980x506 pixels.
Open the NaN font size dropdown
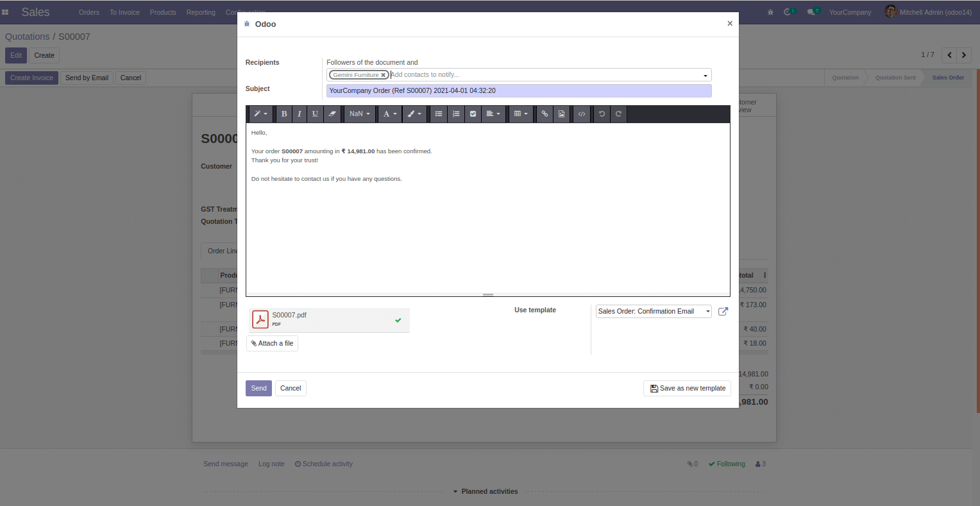pos(359,114)
